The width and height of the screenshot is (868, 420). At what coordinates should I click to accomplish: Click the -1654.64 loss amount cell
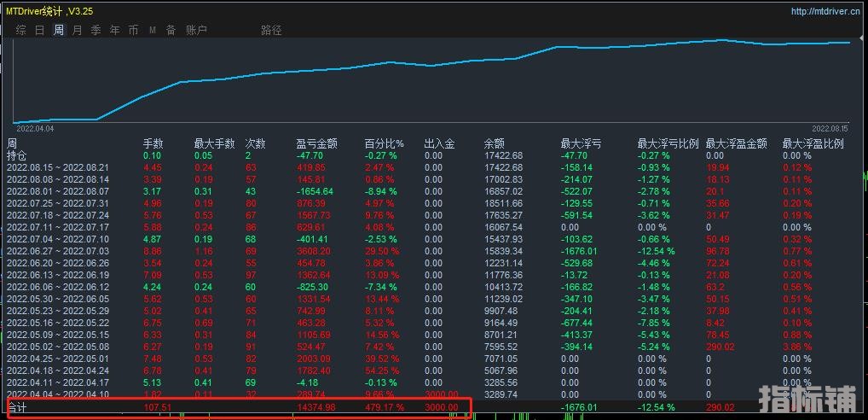pyautogui.click(x=315, y=192)
